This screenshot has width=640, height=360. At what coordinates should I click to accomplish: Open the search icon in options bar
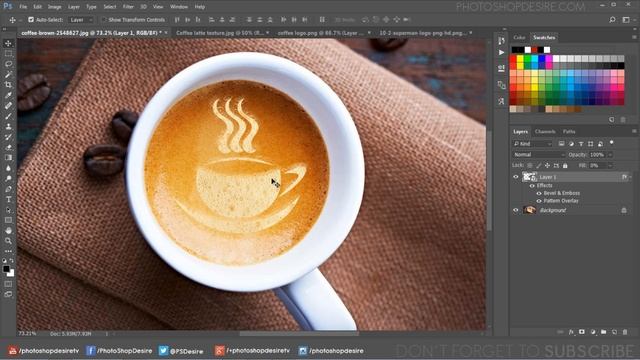(x=612, y=20)
